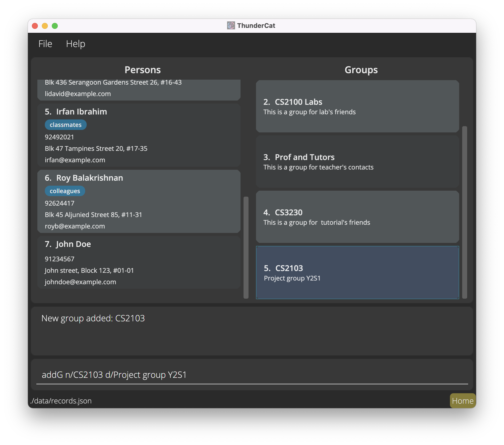Screen dimensions: 504x445
Task: Click the Persons panel heading
Action: point(142,70)
